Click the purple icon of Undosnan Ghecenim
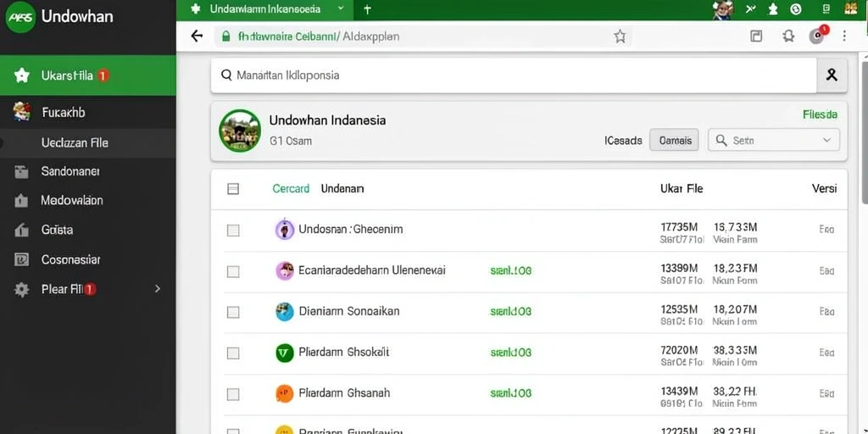This screenshot has height=434, width=868. coord(285,229)
